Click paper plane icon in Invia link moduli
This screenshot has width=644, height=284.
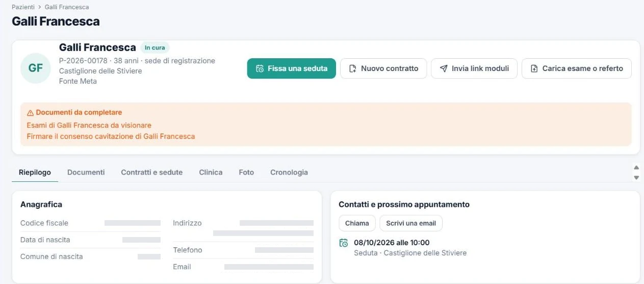pyautogui.click(x=444, y=68)
